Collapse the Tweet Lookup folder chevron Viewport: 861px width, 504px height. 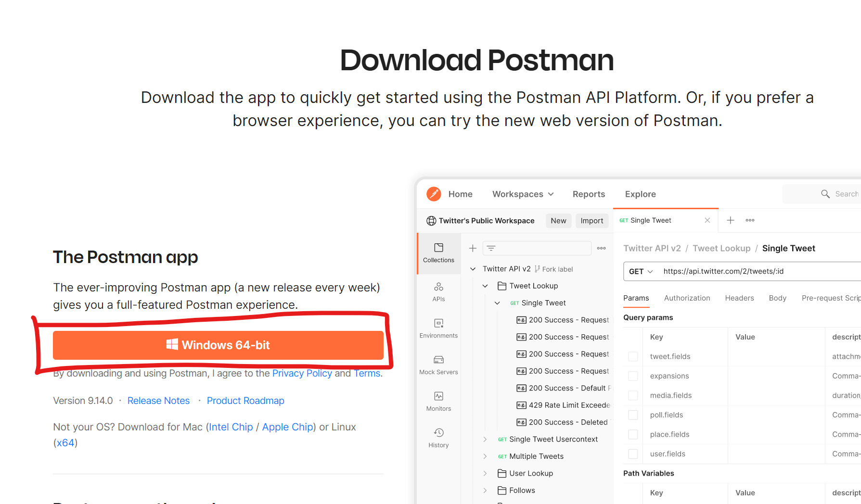click(485, 286)
